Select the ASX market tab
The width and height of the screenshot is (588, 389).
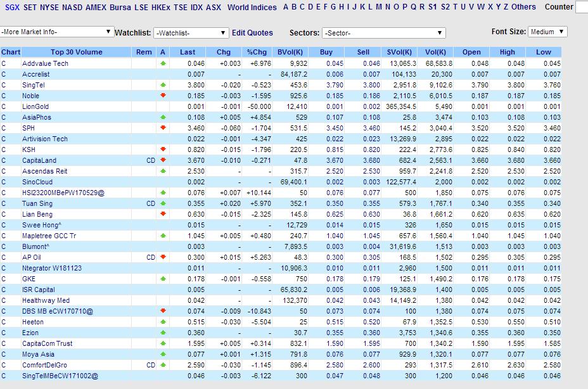[214, 7]
